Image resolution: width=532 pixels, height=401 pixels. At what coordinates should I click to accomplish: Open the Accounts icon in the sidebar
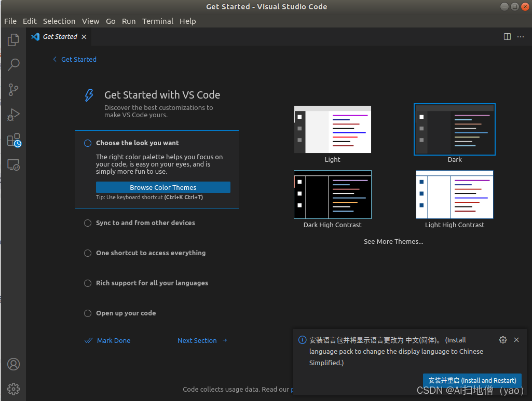pos(13,364)
